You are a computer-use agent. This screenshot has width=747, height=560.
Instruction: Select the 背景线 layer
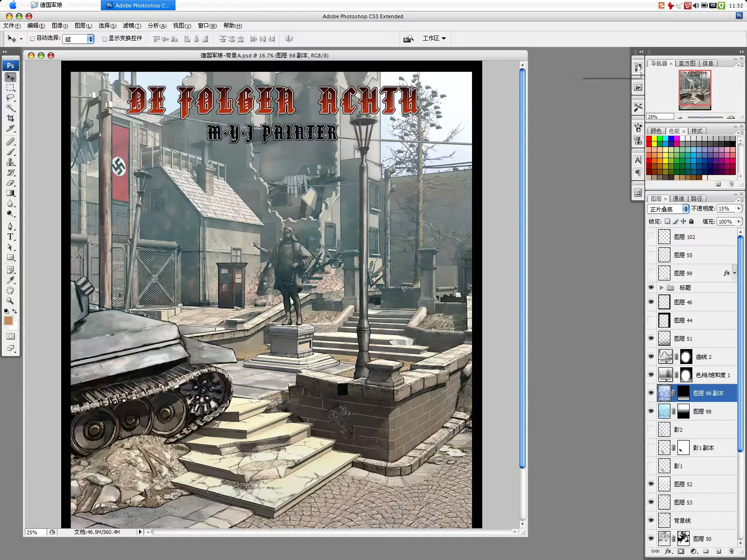(691, 520)
